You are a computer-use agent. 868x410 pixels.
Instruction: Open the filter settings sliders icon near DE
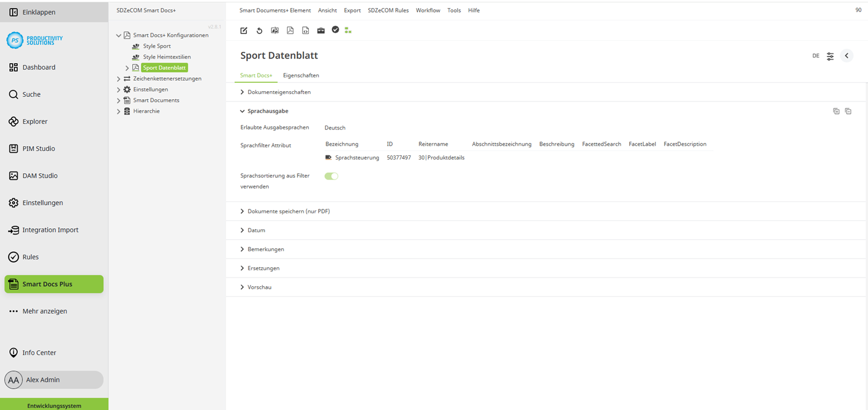pos(830,56)
